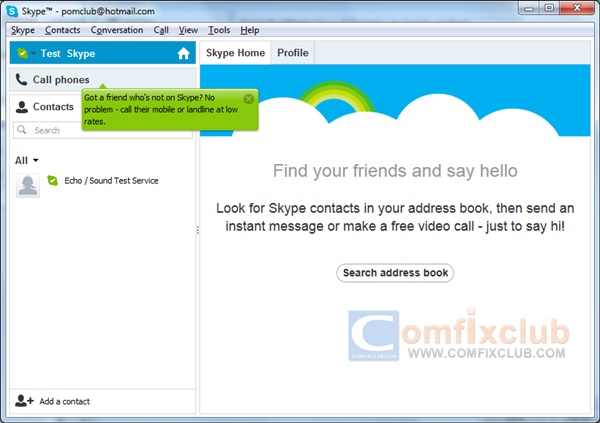This screenshot has width=600, height=423.
Task: Click the Call phones handset icon
Action: pyautogui.click(x=21, y=80)
